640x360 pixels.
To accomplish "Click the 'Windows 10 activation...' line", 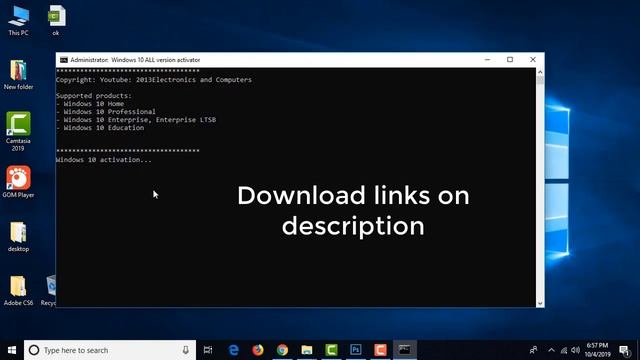I will point(104,160).
